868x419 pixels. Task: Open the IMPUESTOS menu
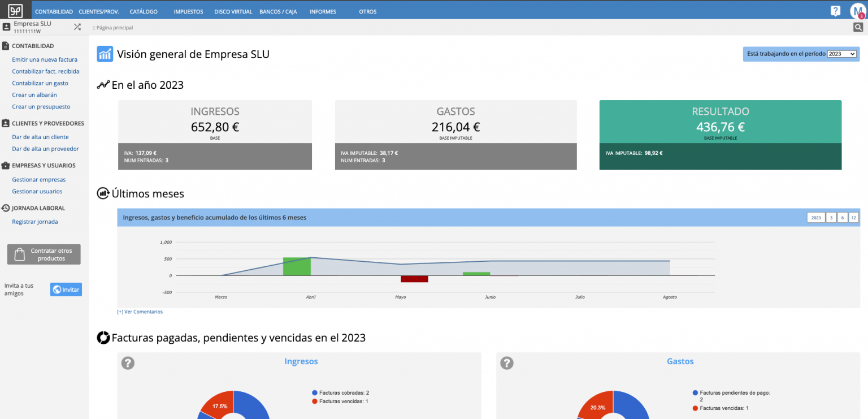coord(188,11)
